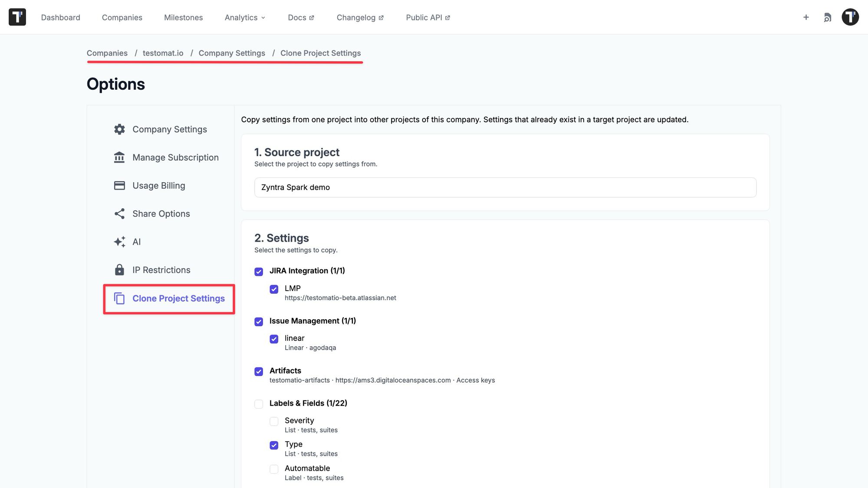Click the external link icon beside Docs
The height and width of the screenshot is (488, 868).
(312, 18)
